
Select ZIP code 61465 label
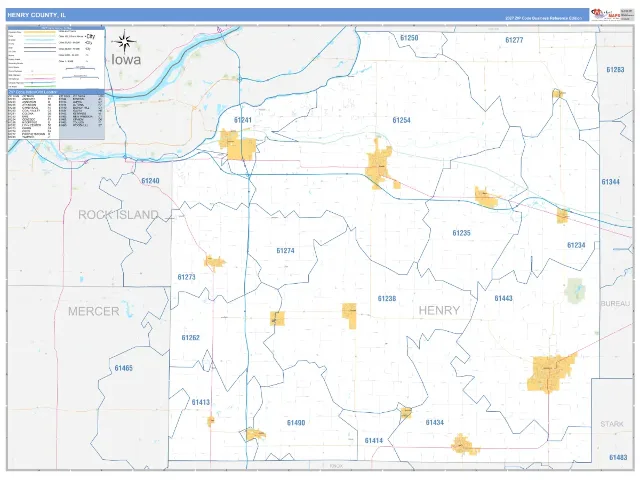click(x=123, y=368)
